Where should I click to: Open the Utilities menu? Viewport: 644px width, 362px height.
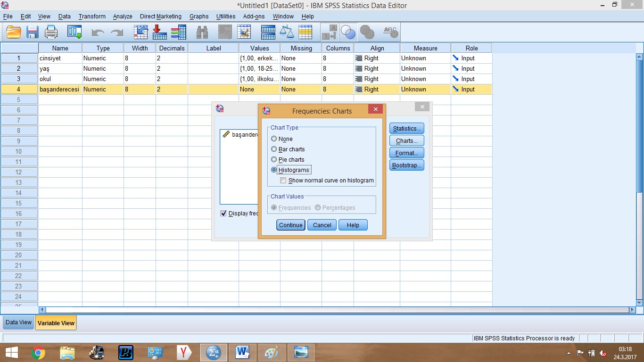click(226, 16)
